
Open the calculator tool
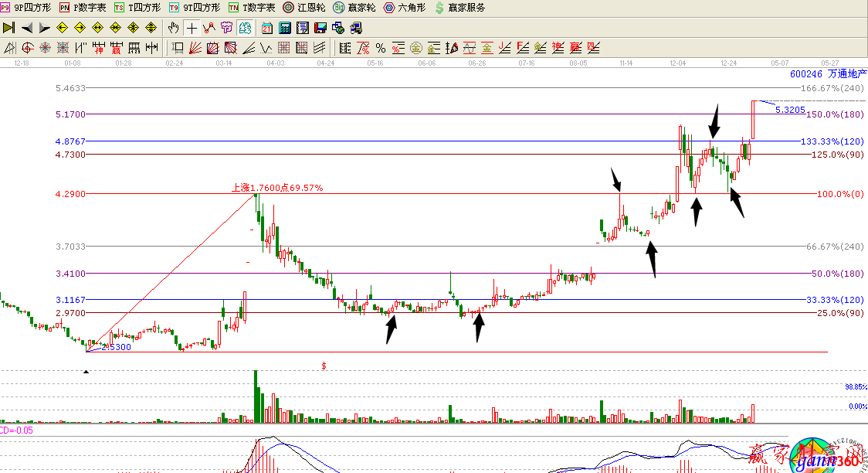[x=284, y=28]
